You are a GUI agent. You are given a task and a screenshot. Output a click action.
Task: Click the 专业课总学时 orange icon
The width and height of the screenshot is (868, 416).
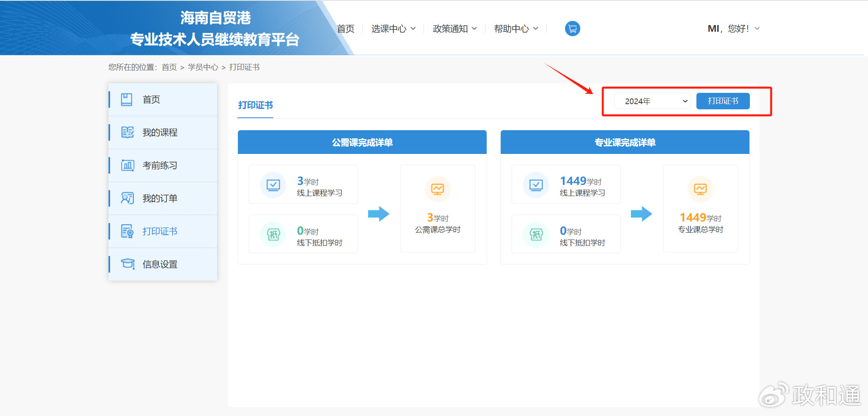point(700,189)
